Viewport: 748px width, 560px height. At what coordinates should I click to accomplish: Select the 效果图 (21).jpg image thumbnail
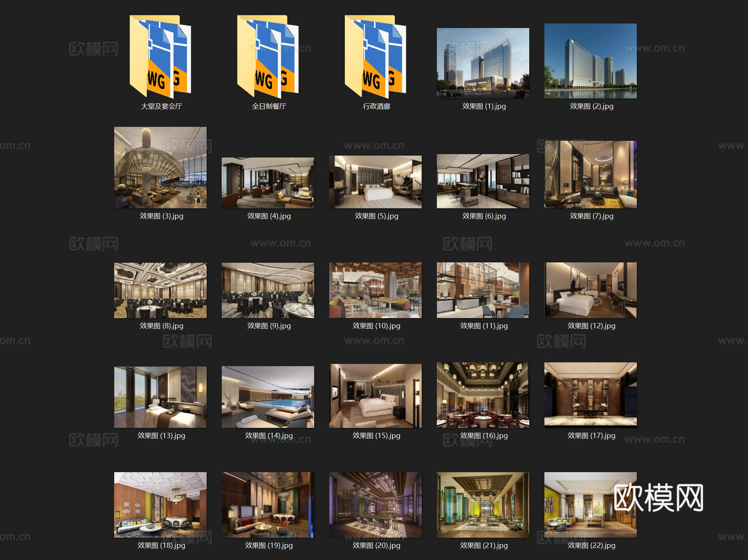pyautogui.click(x=483, y=505)
